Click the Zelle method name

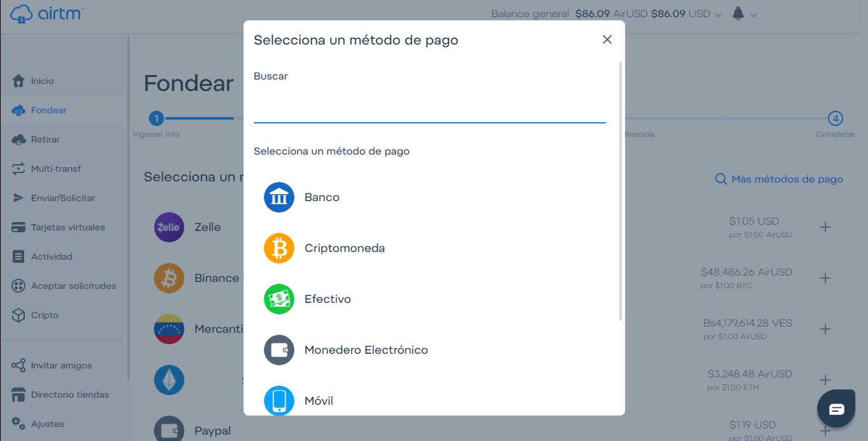[208, 227]
